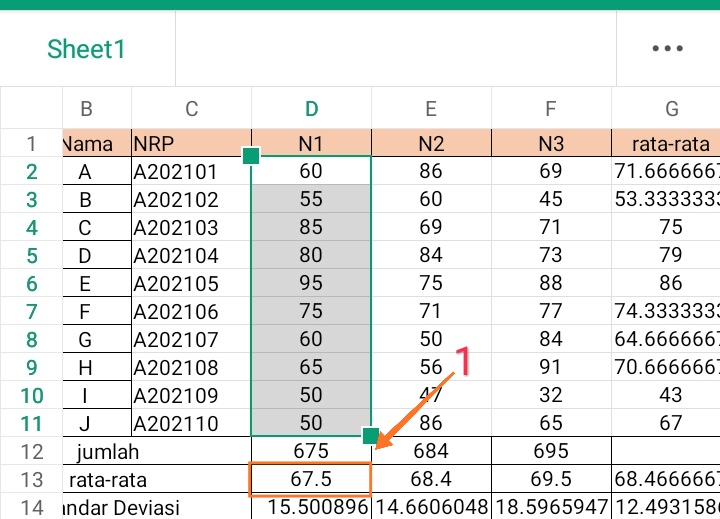Select the N3 total cell showing 695

(x=551, y=451)
